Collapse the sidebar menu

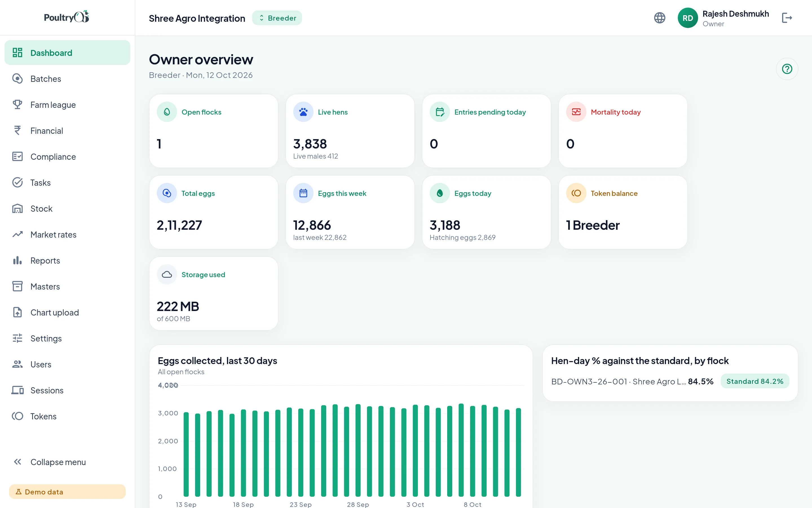pos(67,462)
